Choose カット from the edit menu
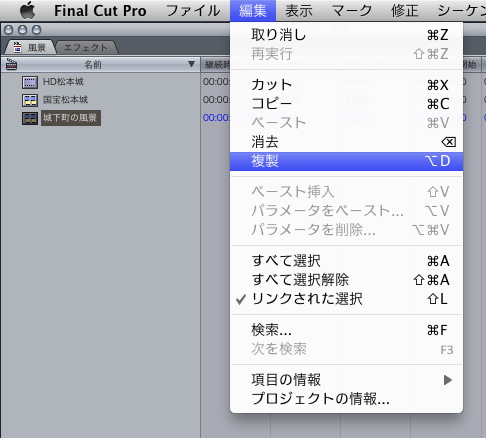This screenshot has width=486, height=438. (x=346, y=85)
